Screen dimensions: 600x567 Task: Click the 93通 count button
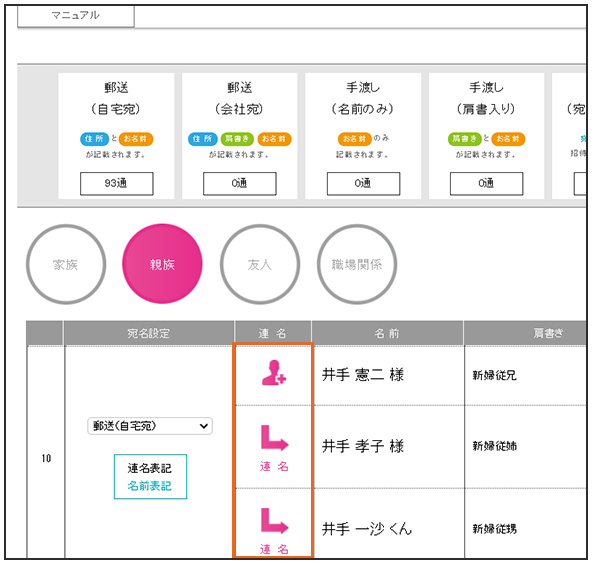tap(117, 183)
